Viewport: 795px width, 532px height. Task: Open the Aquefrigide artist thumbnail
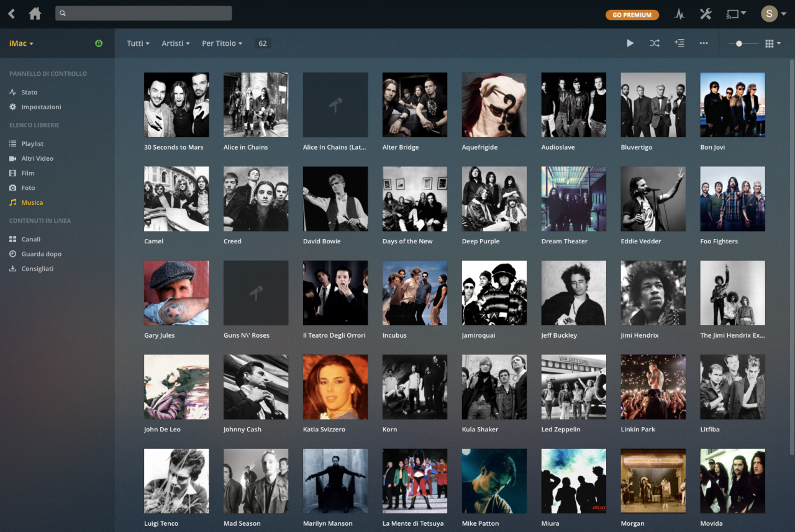click(x=494, y=105)
